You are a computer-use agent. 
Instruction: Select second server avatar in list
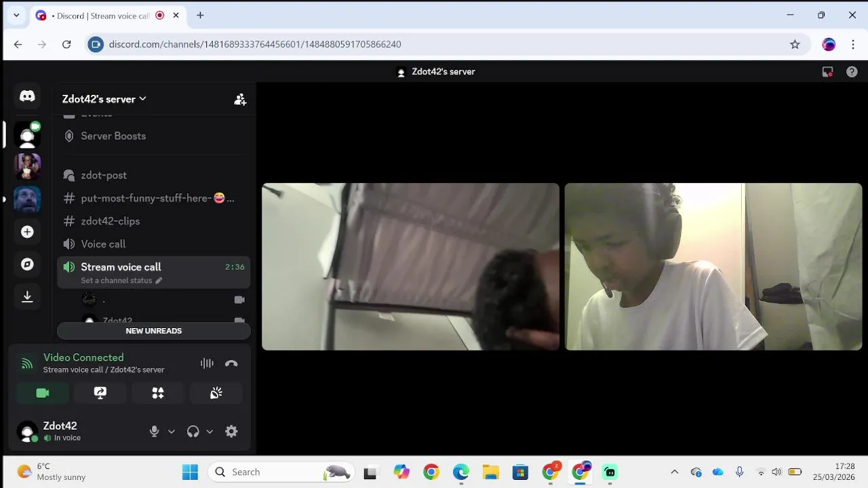(27, 167)
